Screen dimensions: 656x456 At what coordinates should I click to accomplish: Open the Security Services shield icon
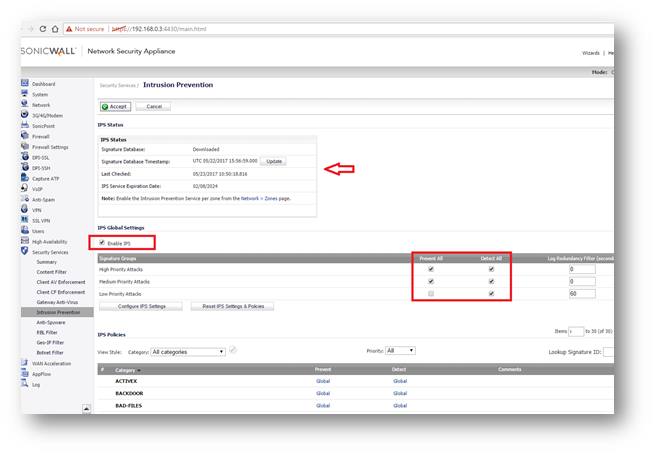(25, 251)
